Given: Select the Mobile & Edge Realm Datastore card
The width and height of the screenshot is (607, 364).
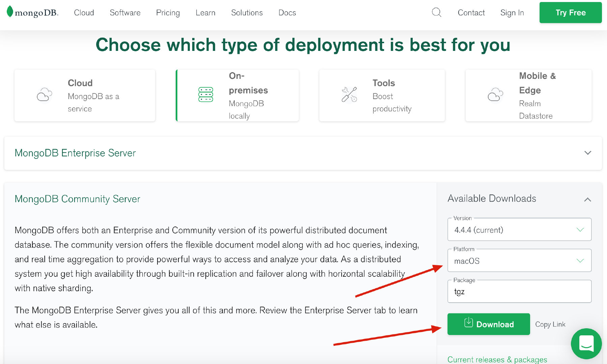Looking at the screenshot, I should click(528, 95).
